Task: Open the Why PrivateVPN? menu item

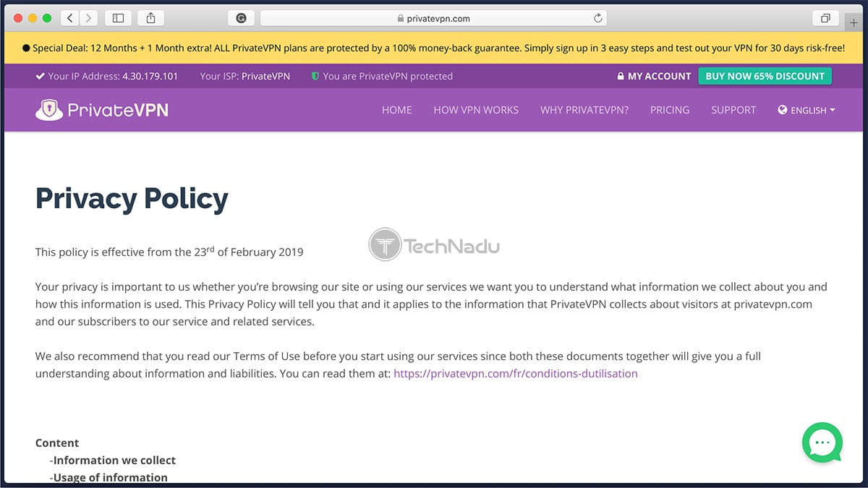Action: tap(584, 110)
